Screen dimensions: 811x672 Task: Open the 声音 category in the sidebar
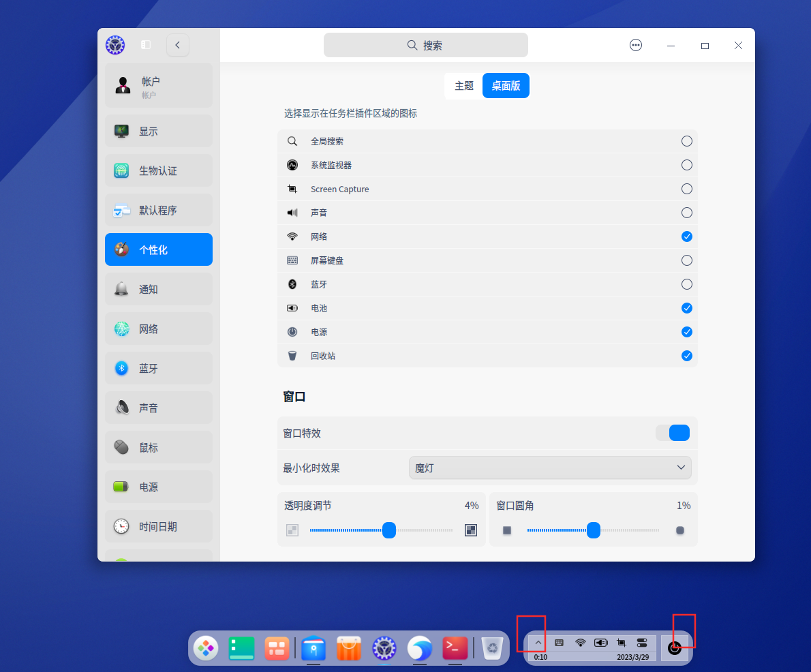(158, 408)
